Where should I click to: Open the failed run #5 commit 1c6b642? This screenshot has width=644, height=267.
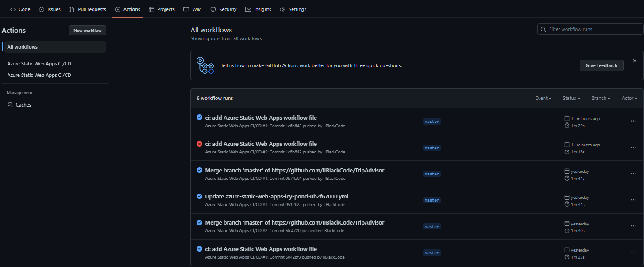click(261, 144)
